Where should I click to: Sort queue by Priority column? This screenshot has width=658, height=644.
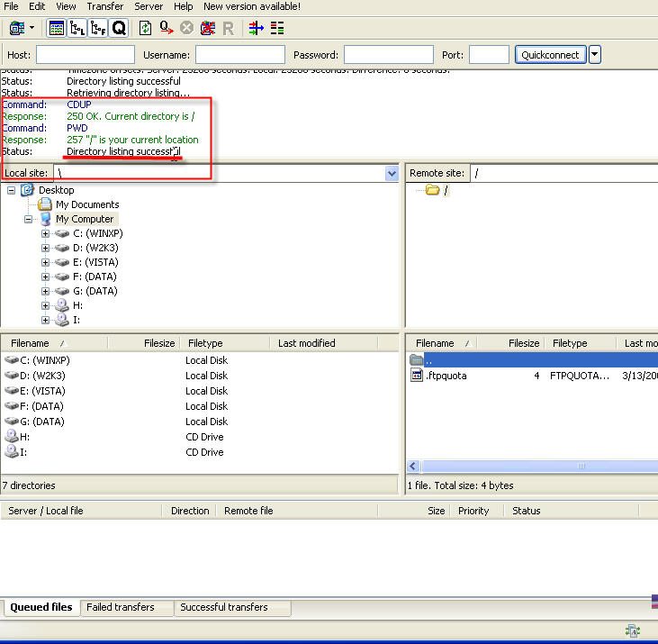tap(473, 511)
